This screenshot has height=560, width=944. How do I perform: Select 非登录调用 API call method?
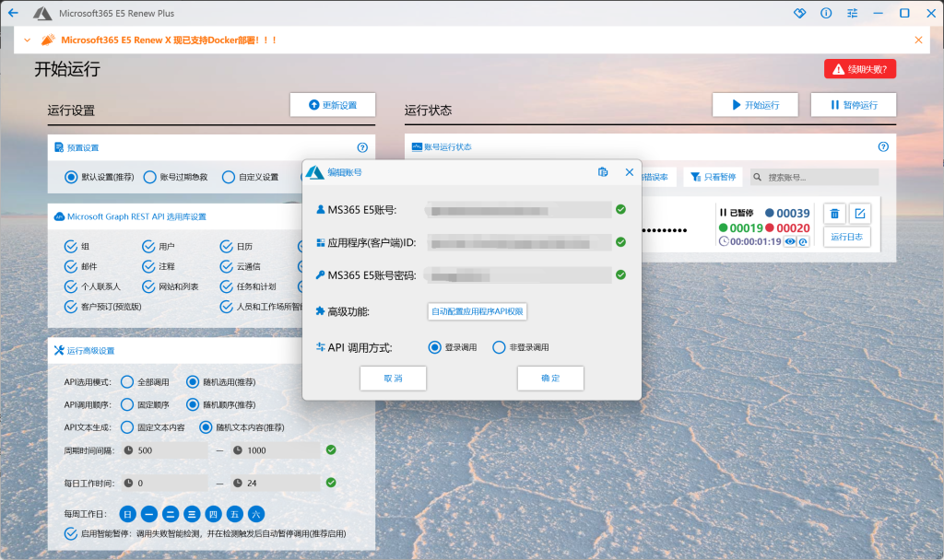[x=499, y=347]
